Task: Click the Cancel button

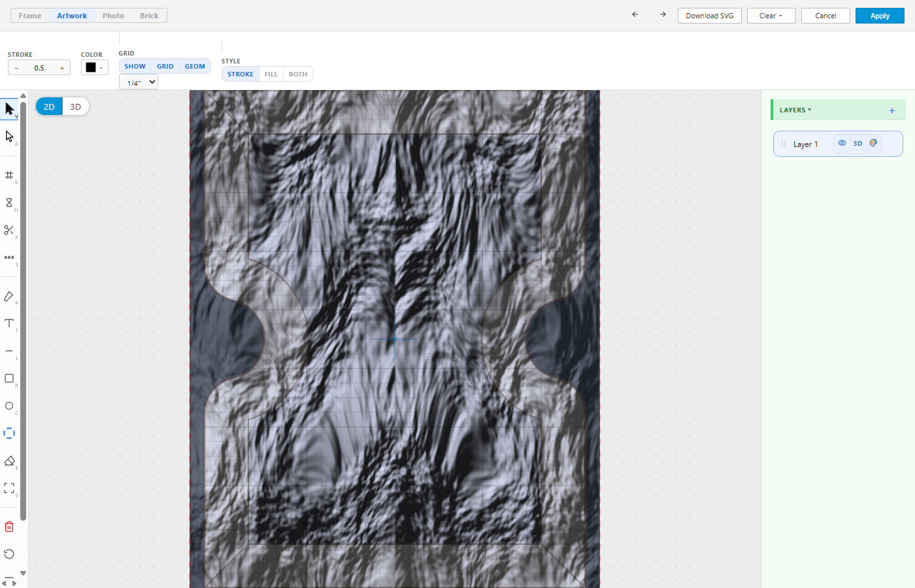Action: pos(825,16)
